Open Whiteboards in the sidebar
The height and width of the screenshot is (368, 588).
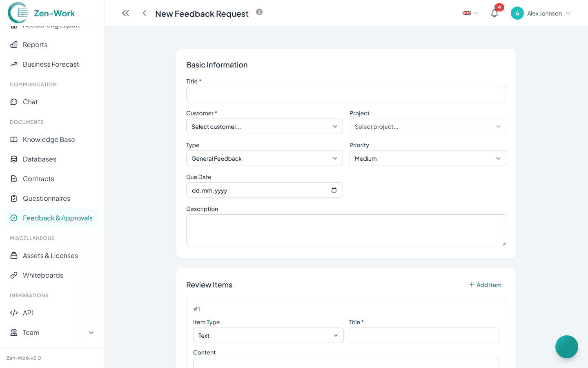click(52, 275)
